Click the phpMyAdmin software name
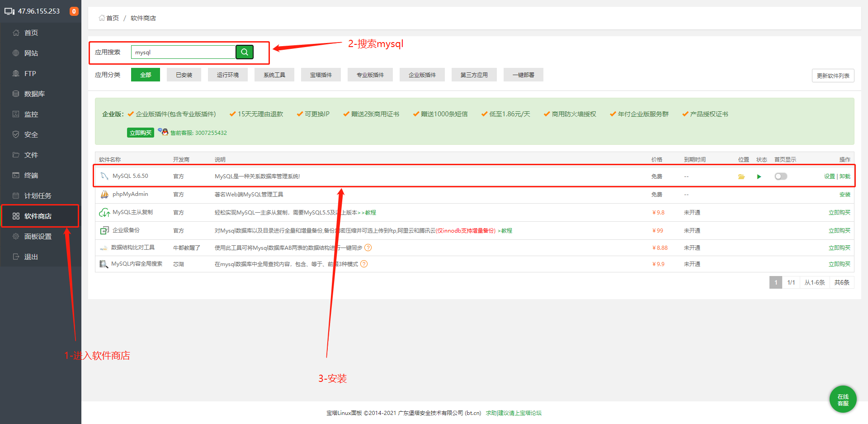 (x=130, y=194)
